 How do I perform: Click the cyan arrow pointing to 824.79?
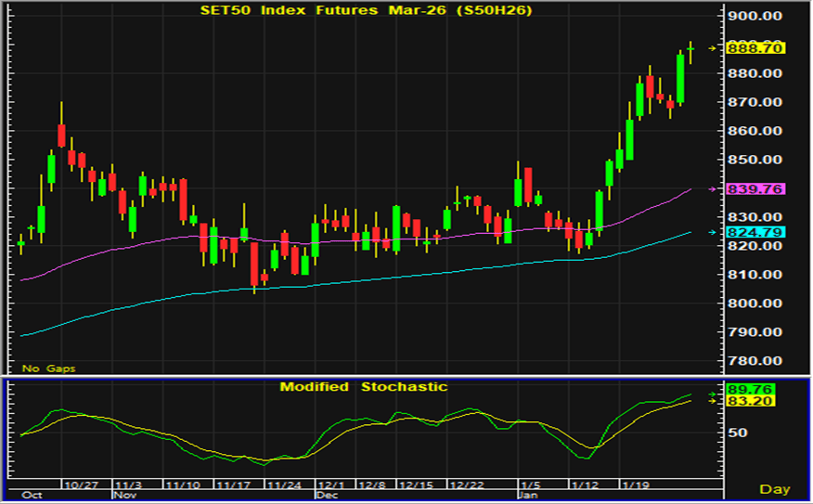(712, 232)
